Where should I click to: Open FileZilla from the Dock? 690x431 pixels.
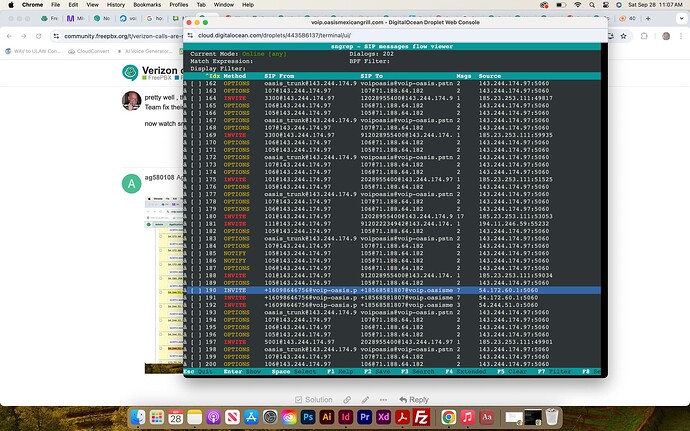click(422, 416)
